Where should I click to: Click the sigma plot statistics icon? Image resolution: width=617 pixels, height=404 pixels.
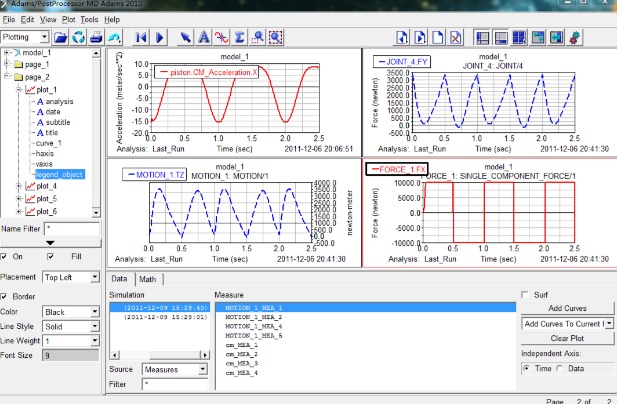[239, 37]
